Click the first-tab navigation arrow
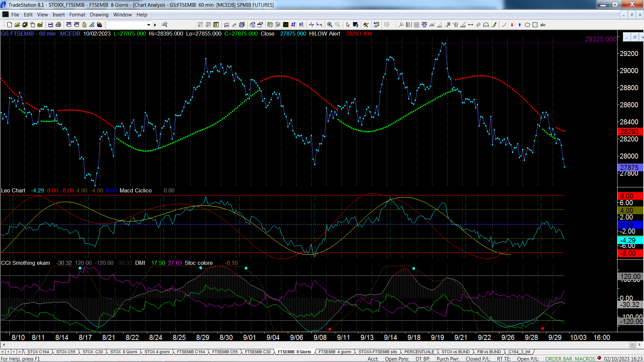Image resolution: width=644 pixels, height=362 pixels. coord(3,352)
